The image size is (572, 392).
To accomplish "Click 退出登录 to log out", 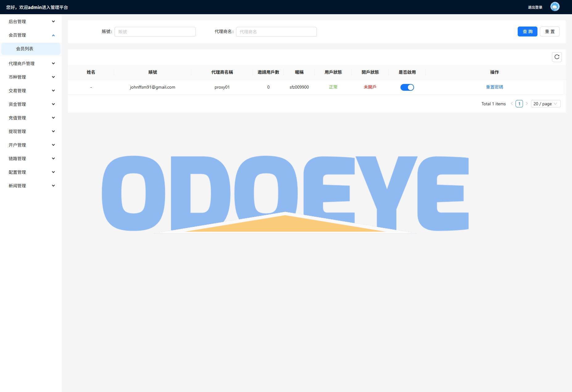I will pyautogui.click(x=535, y=7).
